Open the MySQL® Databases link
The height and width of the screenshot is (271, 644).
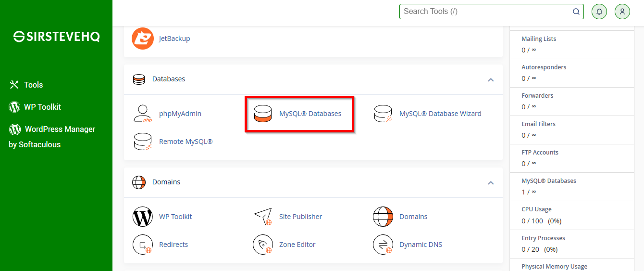coord(310,114)
